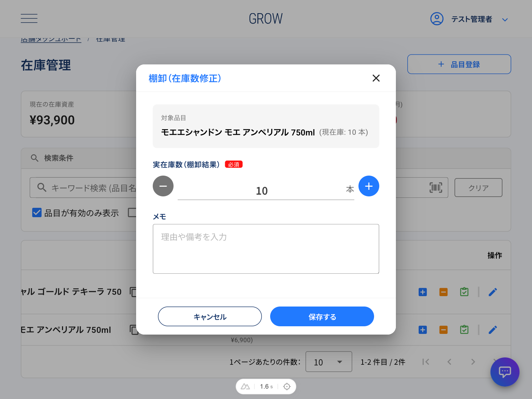Follow the breadcrumb link above 在庫管理
Screen dimensions: 532x399
point(51,39)
